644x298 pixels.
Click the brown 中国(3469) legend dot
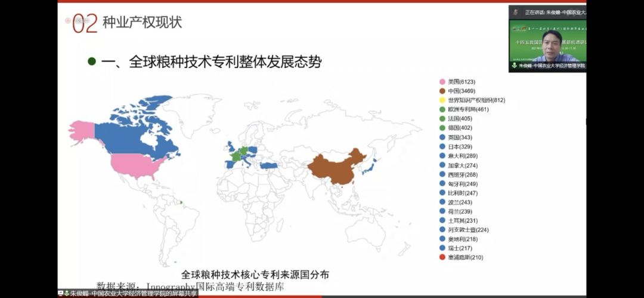(442, 91)
